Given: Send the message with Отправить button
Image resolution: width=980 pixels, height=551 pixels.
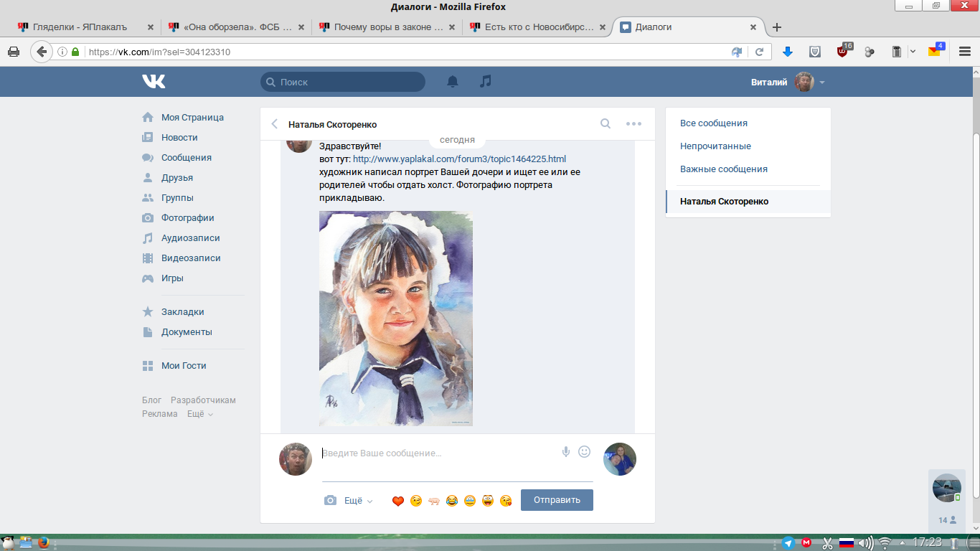Looking at the screenshot, I should tap(557, 500).
